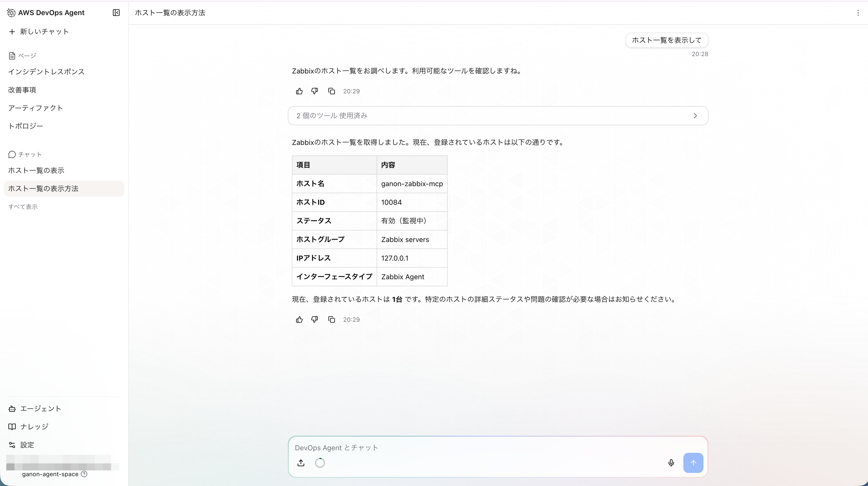Open the インシデントレスポンス page
Screen dimensions: 868x486
(x=46, y=72)
